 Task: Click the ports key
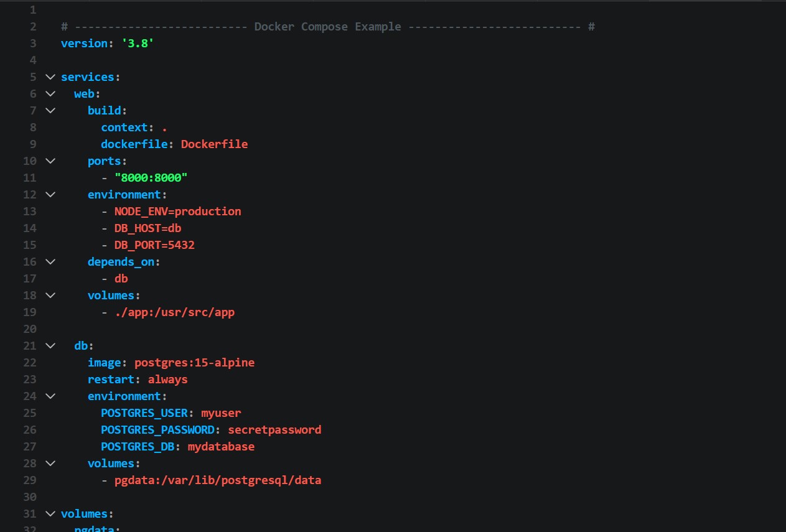[104, 161]
